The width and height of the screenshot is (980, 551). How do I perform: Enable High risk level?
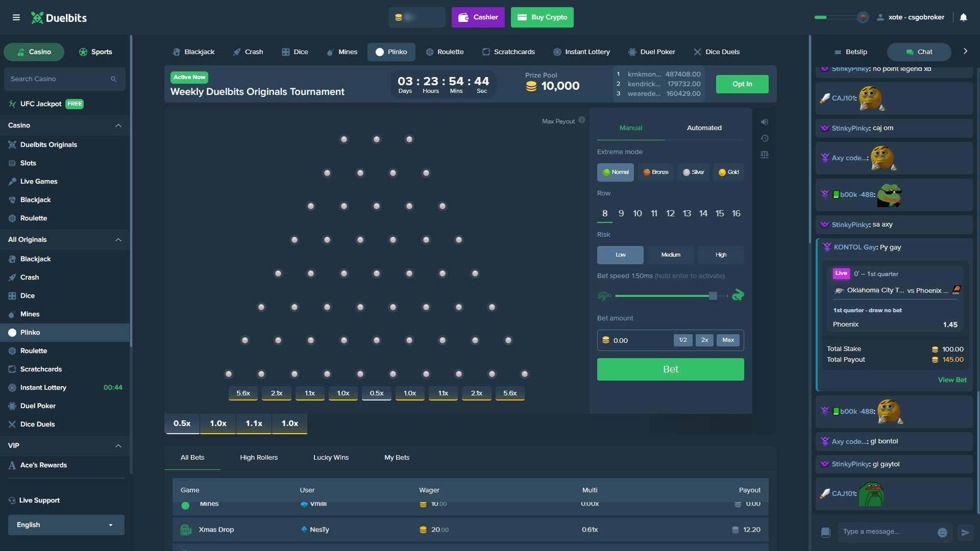[x=720, y=255]
